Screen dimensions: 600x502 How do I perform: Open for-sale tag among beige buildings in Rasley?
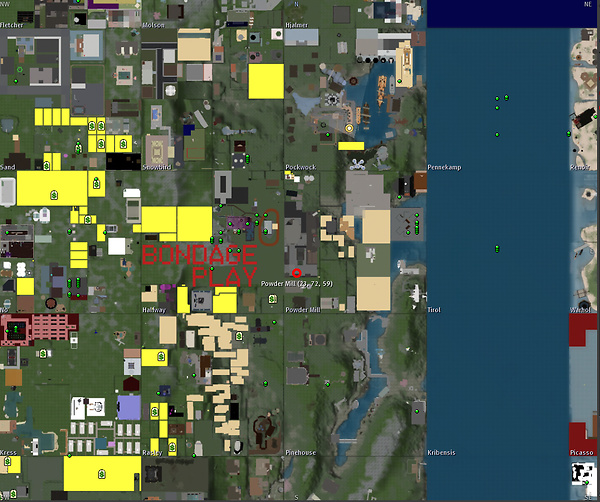[x=239, y=336]
